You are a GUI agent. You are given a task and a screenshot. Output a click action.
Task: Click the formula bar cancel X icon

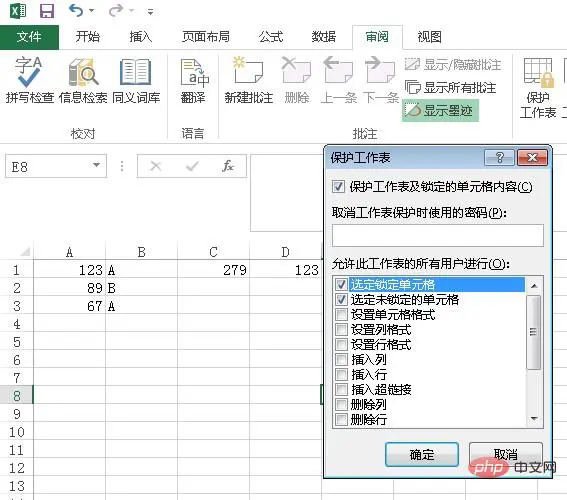[155, 166]
